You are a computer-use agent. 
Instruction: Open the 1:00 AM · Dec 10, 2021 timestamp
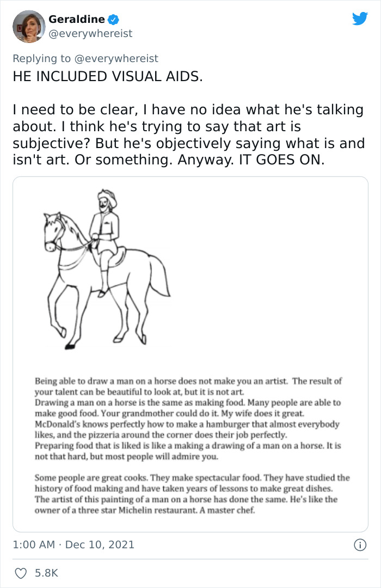pyautogui.click(x=73, y=544)
